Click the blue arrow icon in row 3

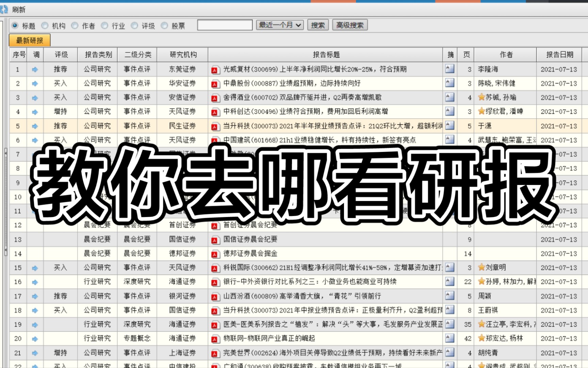click(35, 98)
